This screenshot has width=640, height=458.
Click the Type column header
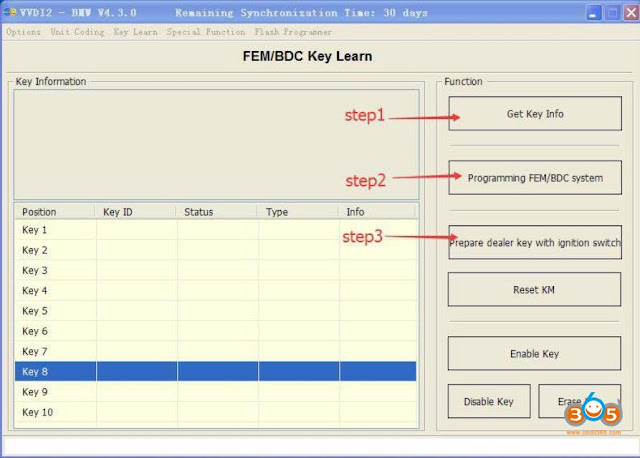(298, 212)
